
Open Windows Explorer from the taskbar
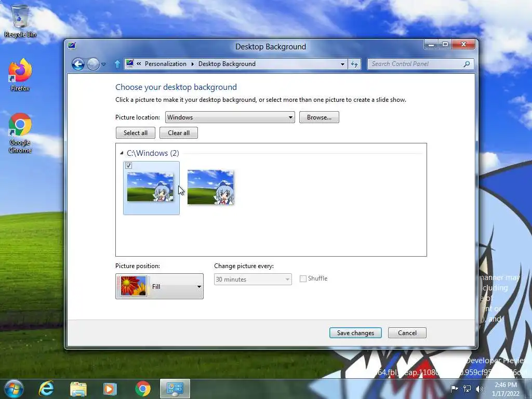(x=78, y=389)
